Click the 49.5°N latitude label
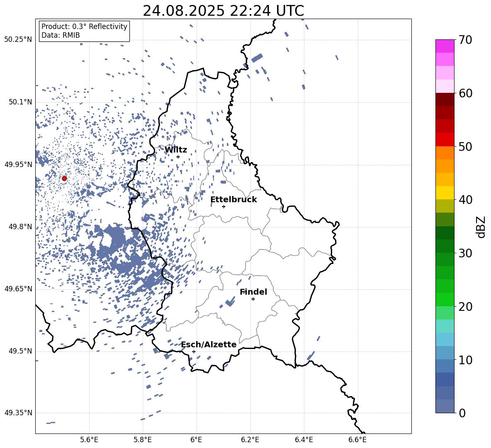This screenshot has width=491, height=448. [20, 351]
